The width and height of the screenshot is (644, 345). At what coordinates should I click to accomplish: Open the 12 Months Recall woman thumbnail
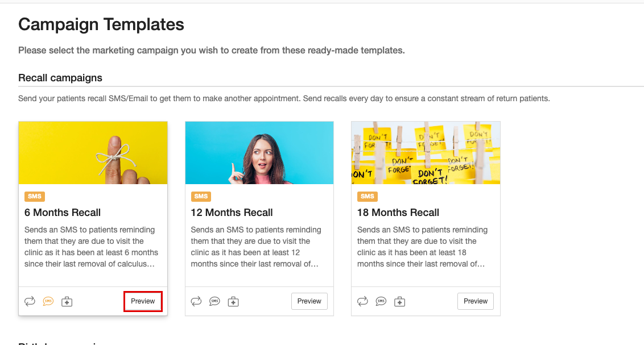[259, 152]
